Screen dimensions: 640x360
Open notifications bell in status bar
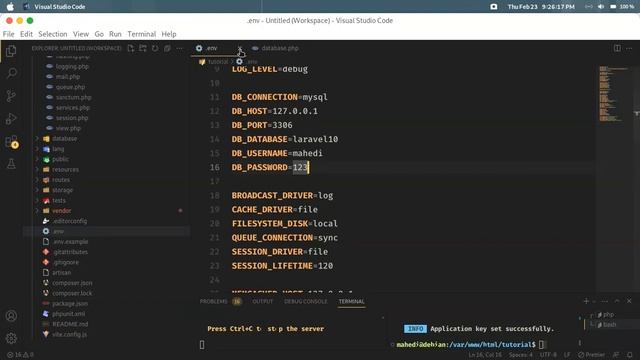pyautogui.click(x=630, y=355)
